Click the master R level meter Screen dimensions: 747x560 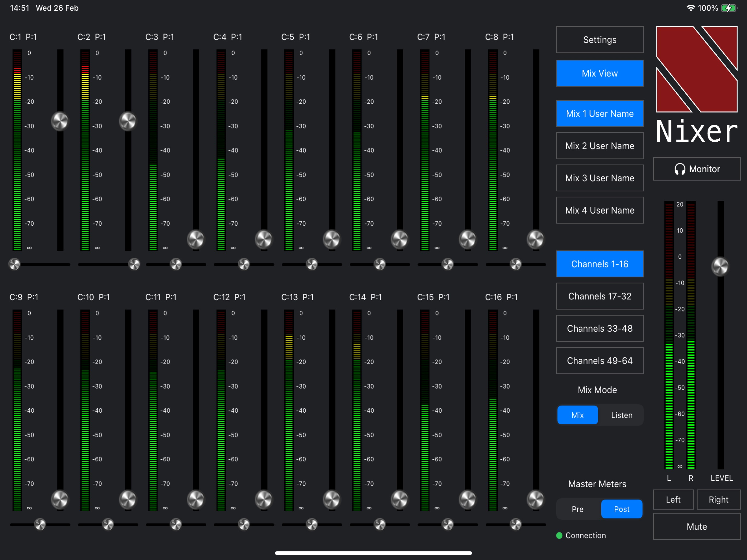pyautogui.click(x=691, y=335)
